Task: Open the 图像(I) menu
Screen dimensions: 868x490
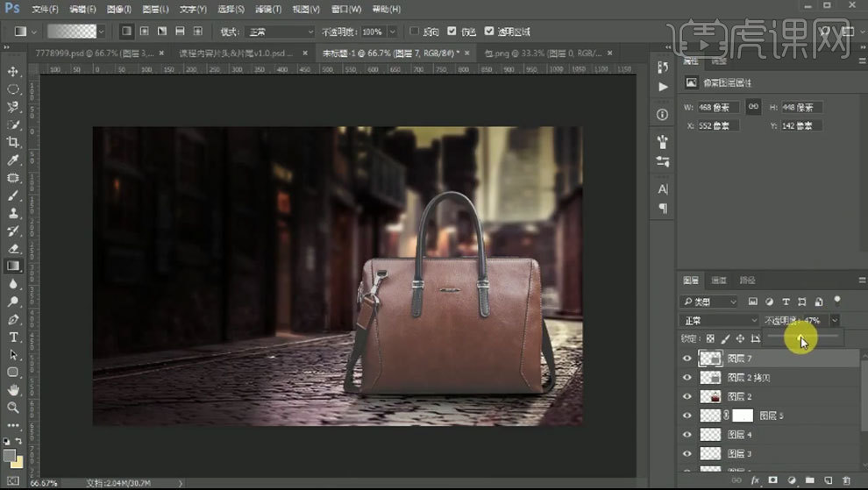Action: pos(118,9)
